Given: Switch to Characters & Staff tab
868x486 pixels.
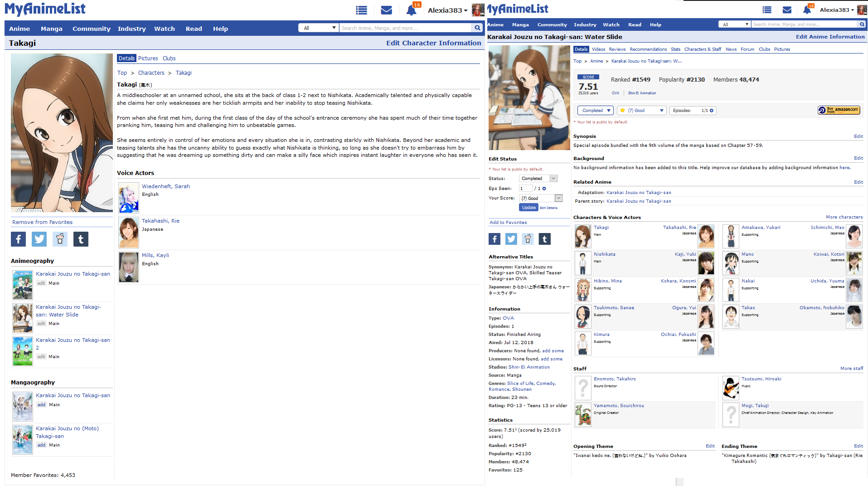Looking at the screenshot, I should coord(703,49).
